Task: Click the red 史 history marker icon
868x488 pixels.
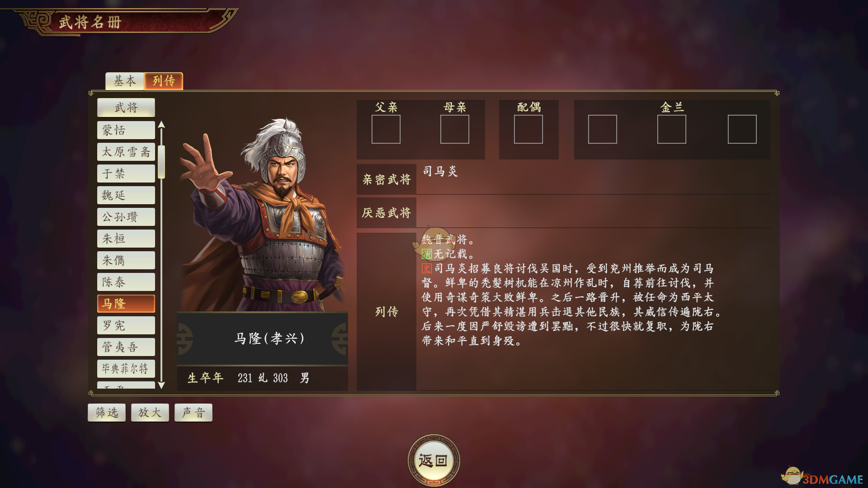Action: click(x=427, y=268)
